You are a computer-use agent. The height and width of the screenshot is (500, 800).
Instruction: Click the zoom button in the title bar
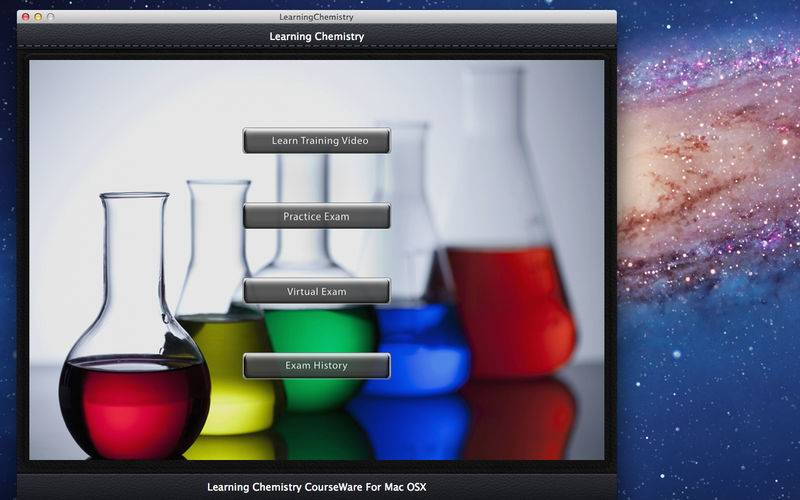pyautogui.click(x=51, y=17)
